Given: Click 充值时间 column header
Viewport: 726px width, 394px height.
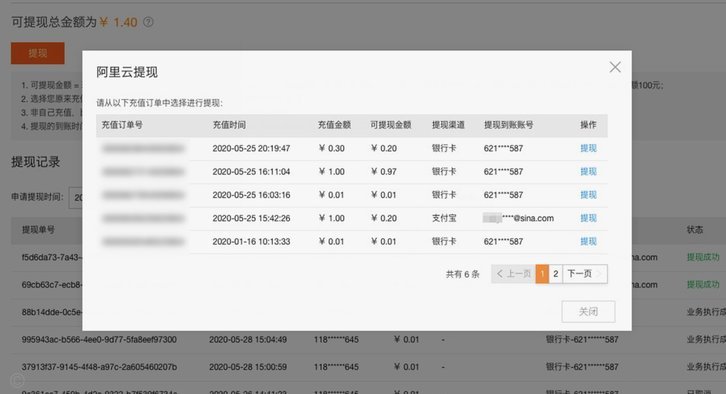Looking at the screenshot, I should point(229,125).
